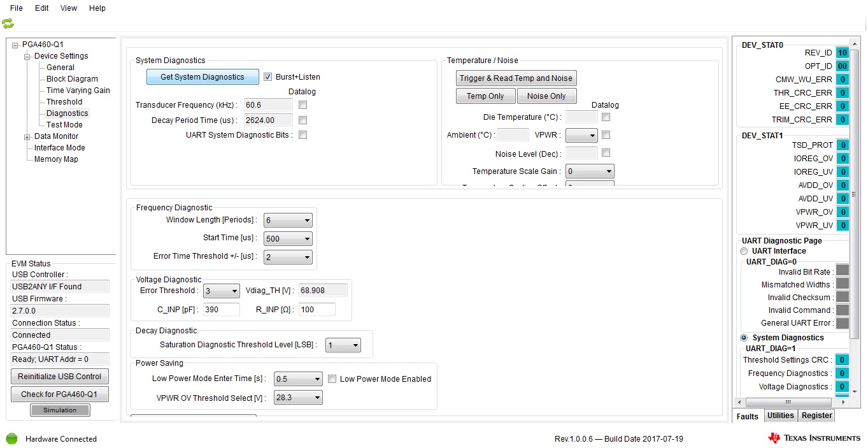Click the TRIM_CRC_ERR status indicator
The image size is (868, 448).
point(843,120)
